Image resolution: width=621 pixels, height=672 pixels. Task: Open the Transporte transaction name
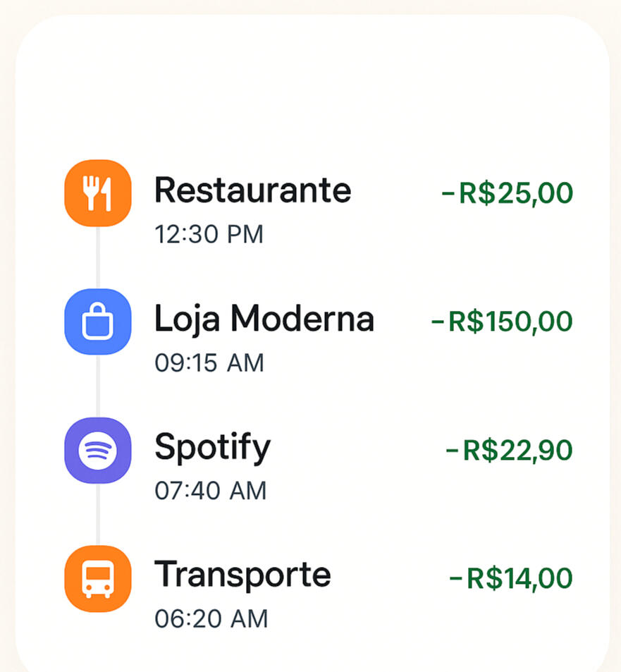point(242,575)
